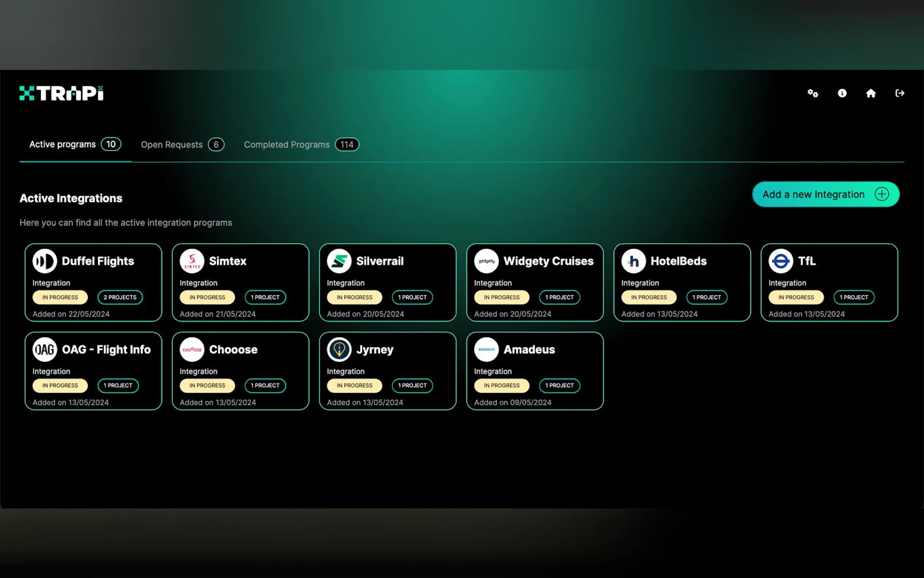Switch to Open Requests tab
Screen dimensions: 924x578
coord(182,144)
